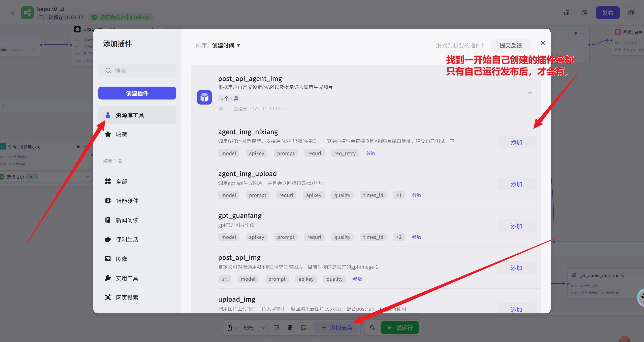Add the post_api_img tool
This screenshot has height=342, width=644.
pyautogui.click(x=516, y=268)
